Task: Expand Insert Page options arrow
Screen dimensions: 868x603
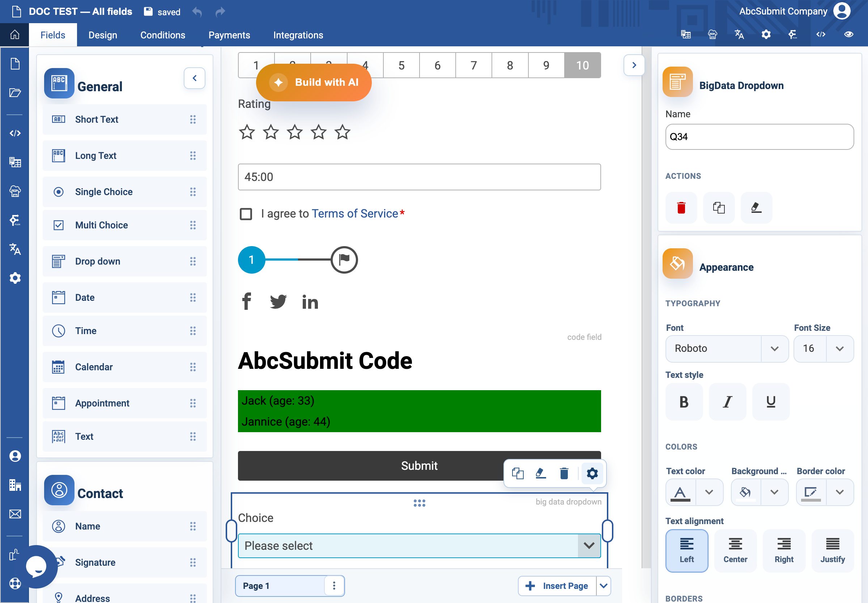Action: click(x=603, y=586)
